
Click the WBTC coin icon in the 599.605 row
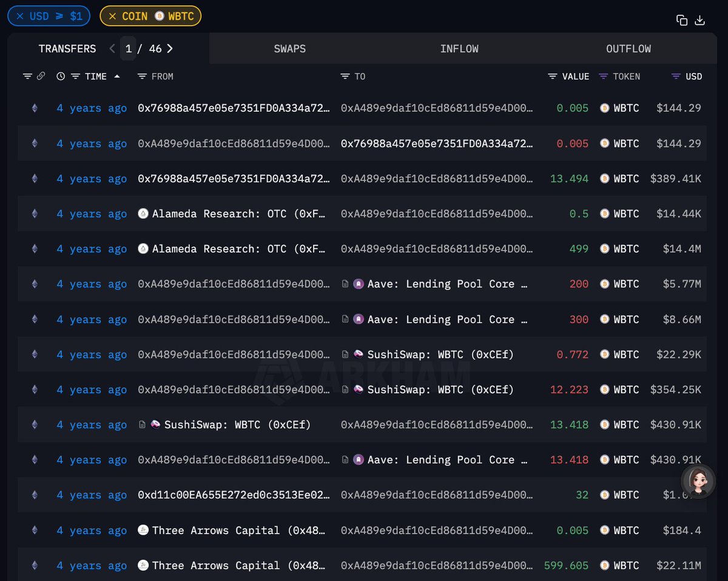pos(604,566)
